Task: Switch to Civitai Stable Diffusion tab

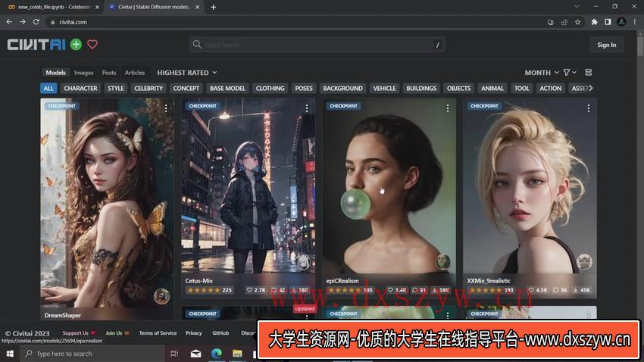Action: click(153, 7)
